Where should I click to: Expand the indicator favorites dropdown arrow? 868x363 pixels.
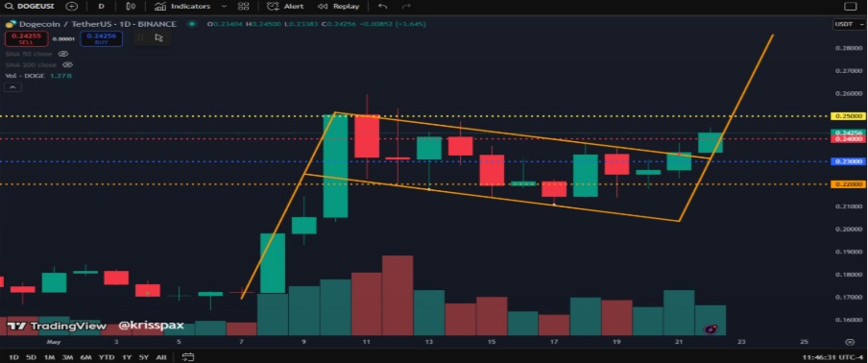(x=224, y=7)
